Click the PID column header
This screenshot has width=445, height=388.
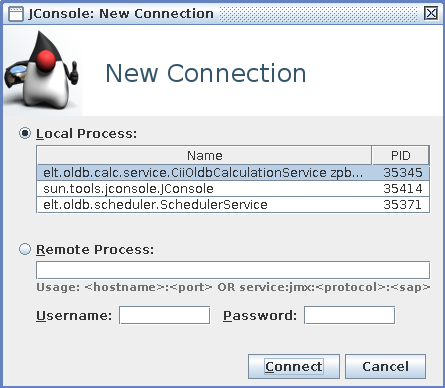pyautogui.click(x=400, y=155)
